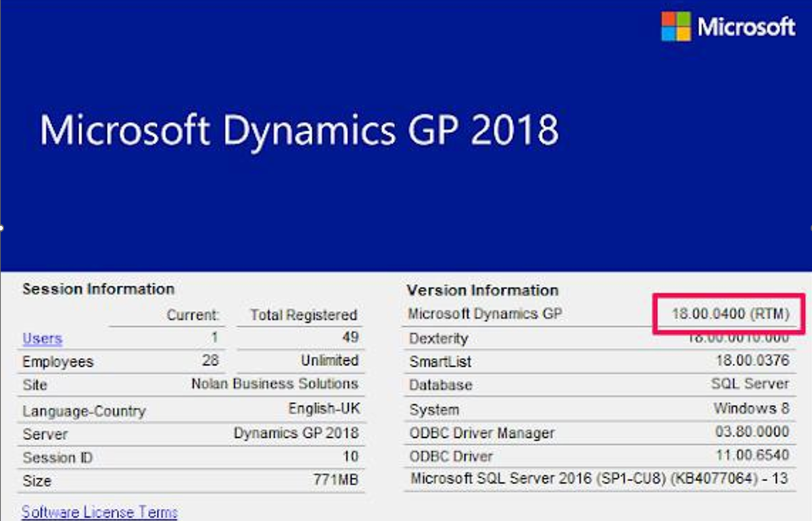Screen dimensions: 812x521
Task: Select the ODBC Driver Manager version 03.80.0000
Action: [x=752, y=432]
